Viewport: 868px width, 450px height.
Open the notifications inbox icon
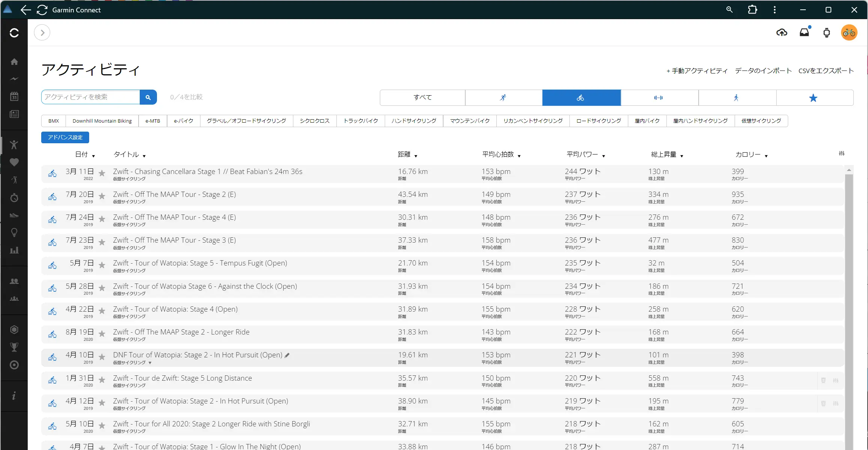click(x=804, y=33)
